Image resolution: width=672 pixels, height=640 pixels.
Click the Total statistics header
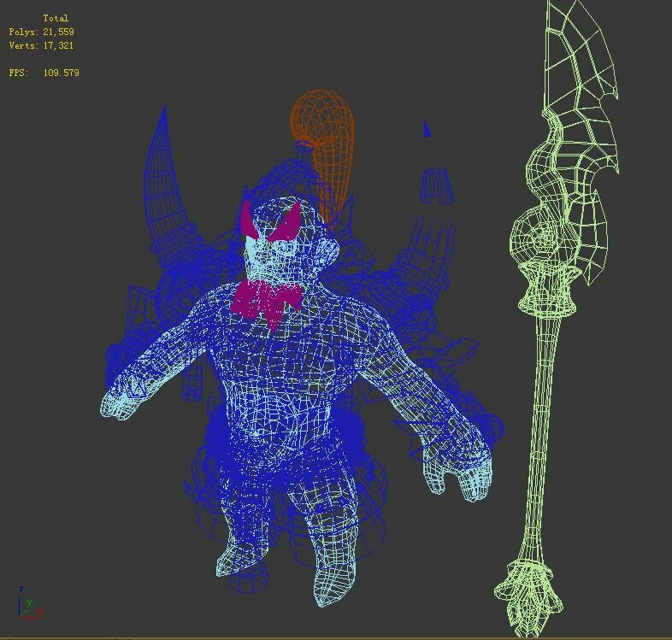[x=56, y=19]
